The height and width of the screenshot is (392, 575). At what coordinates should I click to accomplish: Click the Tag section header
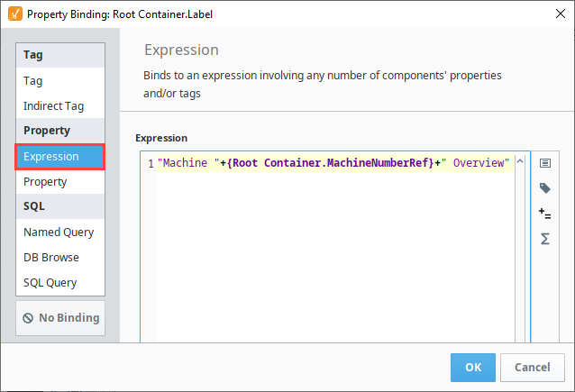[x=60, y=55]
